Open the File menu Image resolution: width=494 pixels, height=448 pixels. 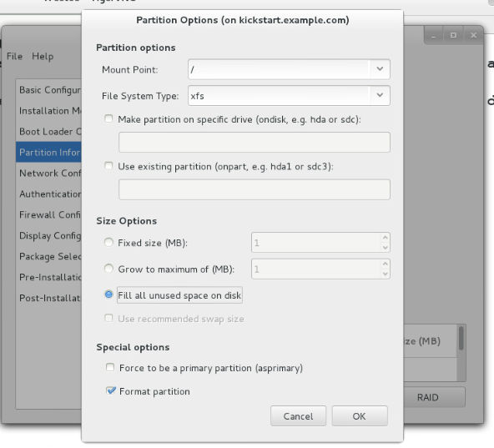14,57
